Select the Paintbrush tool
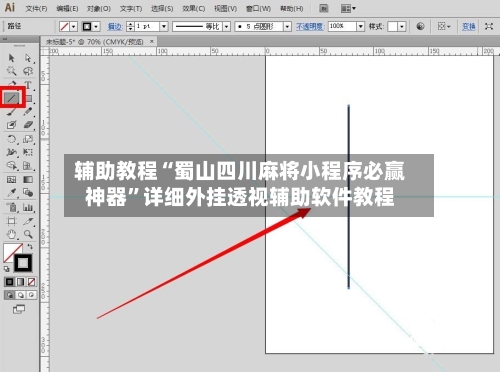Screen dimensions: 500x372 (11, 112)
